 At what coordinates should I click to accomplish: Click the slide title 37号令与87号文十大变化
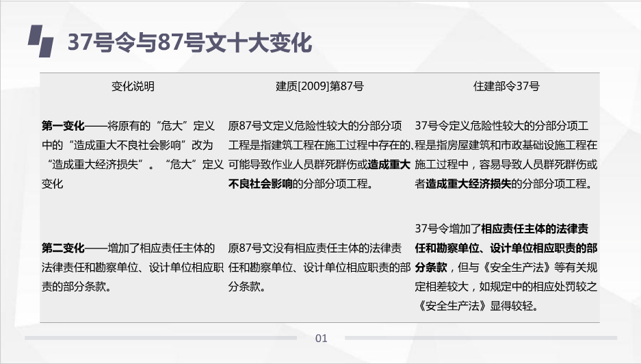pos(189,42)
